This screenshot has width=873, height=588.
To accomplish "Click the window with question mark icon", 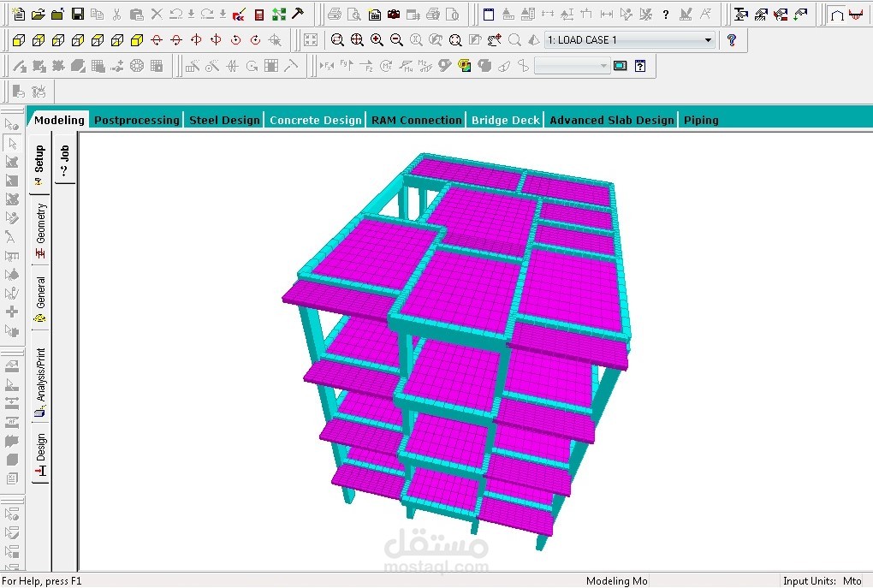I will tap(640, 66).
